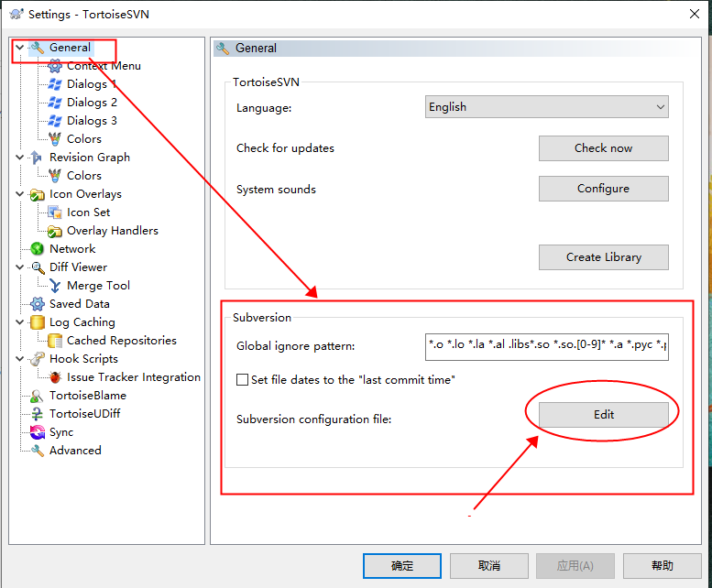Click the Merge Tool icon
The height and width of the screenshot is (588, 712).
[54, 286]
